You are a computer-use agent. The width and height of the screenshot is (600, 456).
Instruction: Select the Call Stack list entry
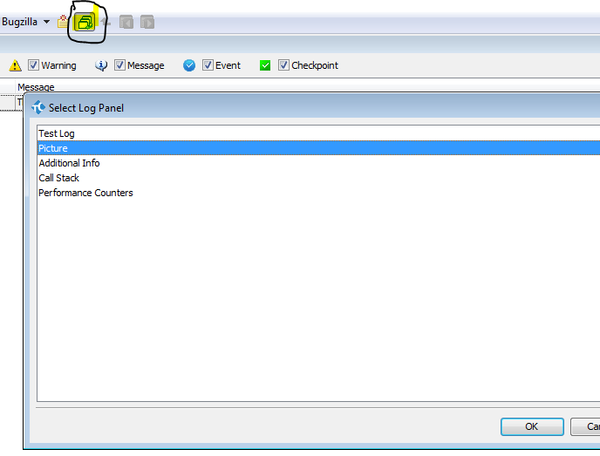pyautogui.click(x=318, y=178)
